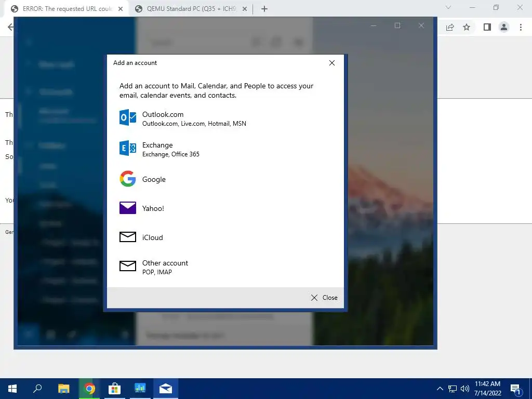Select Other account envelope icon
The width and height of the screenshot is (532, 399).
pos(128,266)
